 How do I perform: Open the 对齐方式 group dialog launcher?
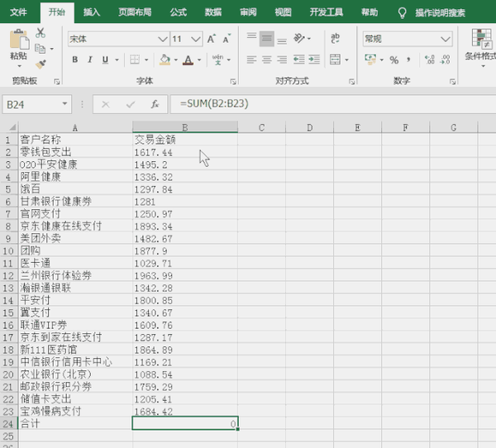[351, 82]
